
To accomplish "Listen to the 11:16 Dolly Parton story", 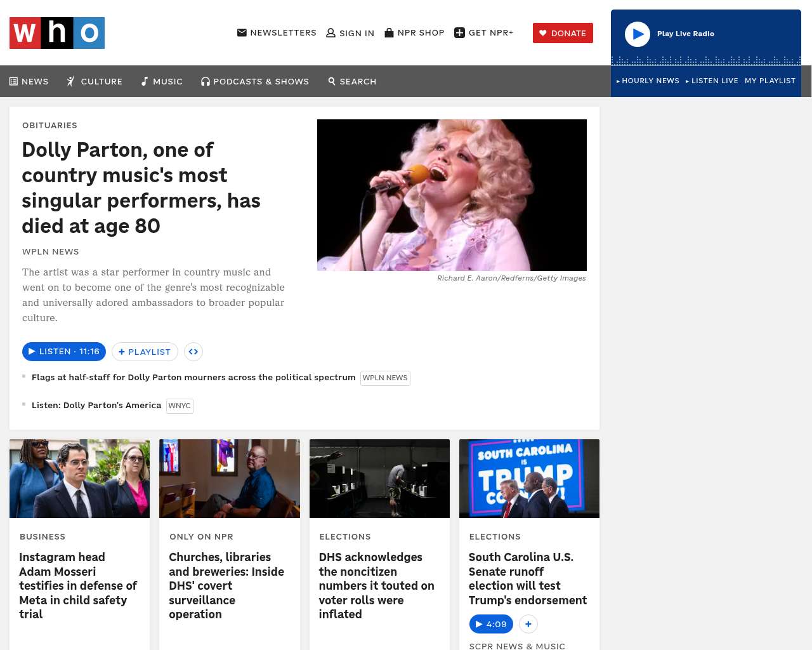I will pyautogui.click(x=64, y=352).
